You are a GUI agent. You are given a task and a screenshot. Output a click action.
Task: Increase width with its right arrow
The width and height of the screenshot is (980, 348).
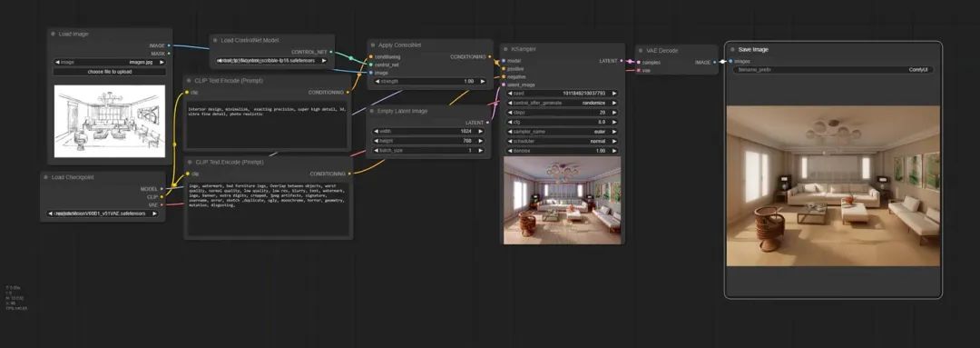click(x=481, y=132)
